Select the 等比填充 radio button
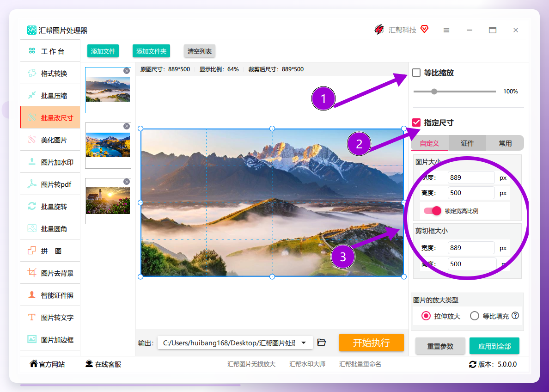 475,316
